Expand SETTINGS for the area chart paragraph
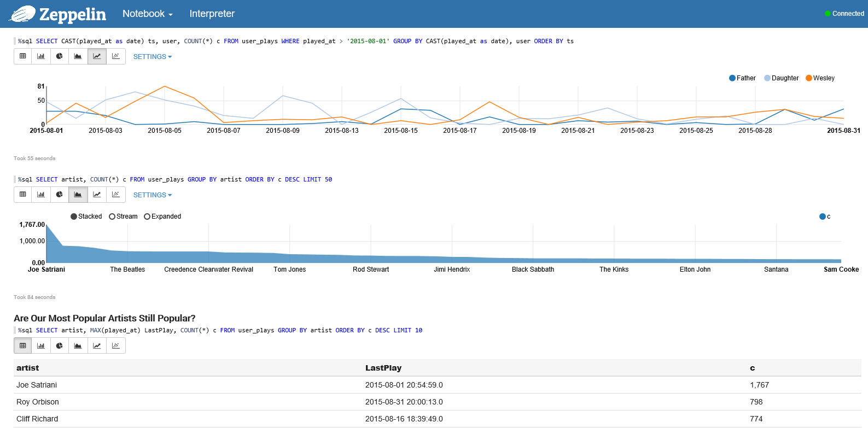 pyautogui.click(x=152, y=195)
